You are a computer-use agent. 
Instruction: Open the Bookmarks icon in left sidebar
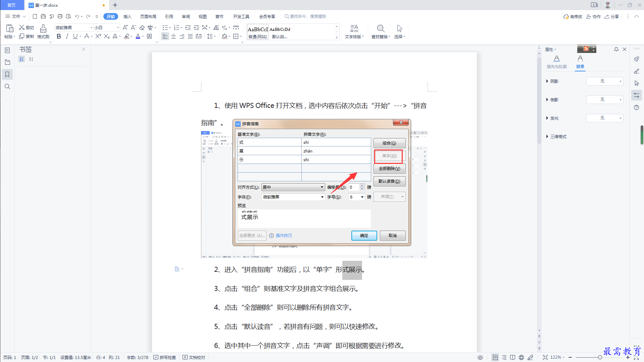tap(7, 74)
